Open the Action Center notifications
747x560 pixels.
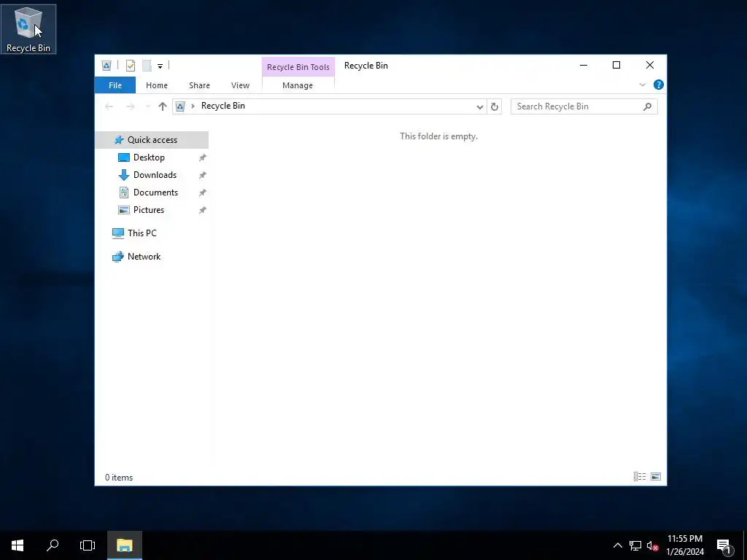[x=724, y=545]
